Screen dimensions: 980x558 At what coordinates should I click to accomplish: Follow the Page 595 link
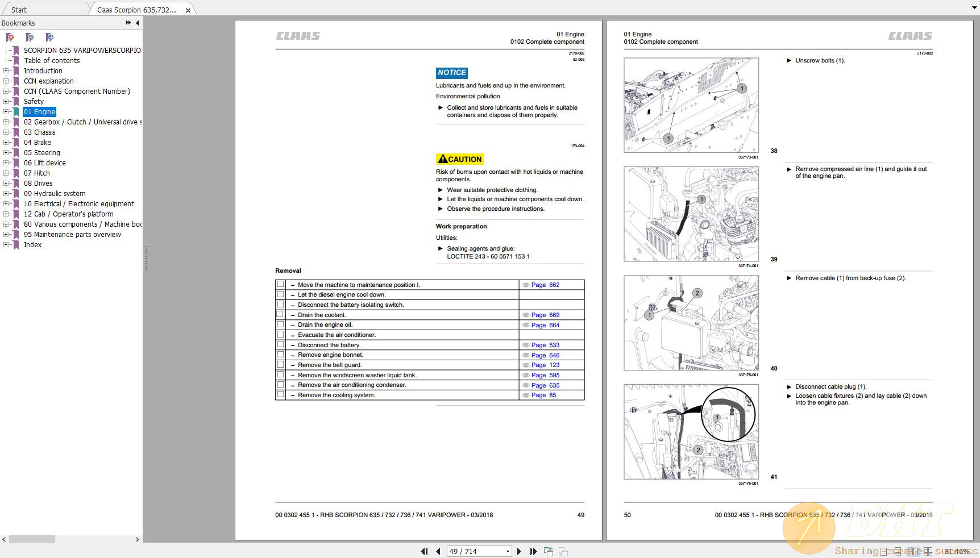545,375
